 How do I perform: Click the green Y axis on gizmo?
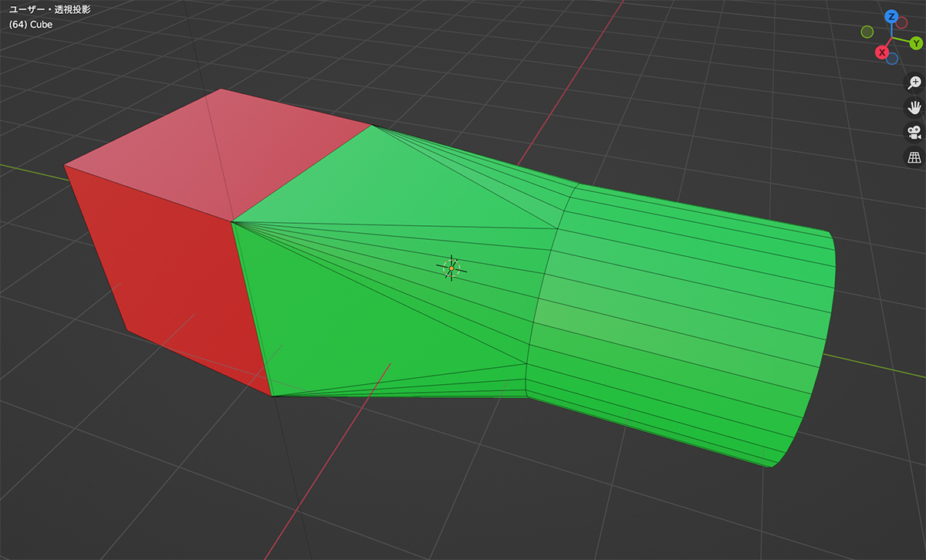(x=917, y=43)
